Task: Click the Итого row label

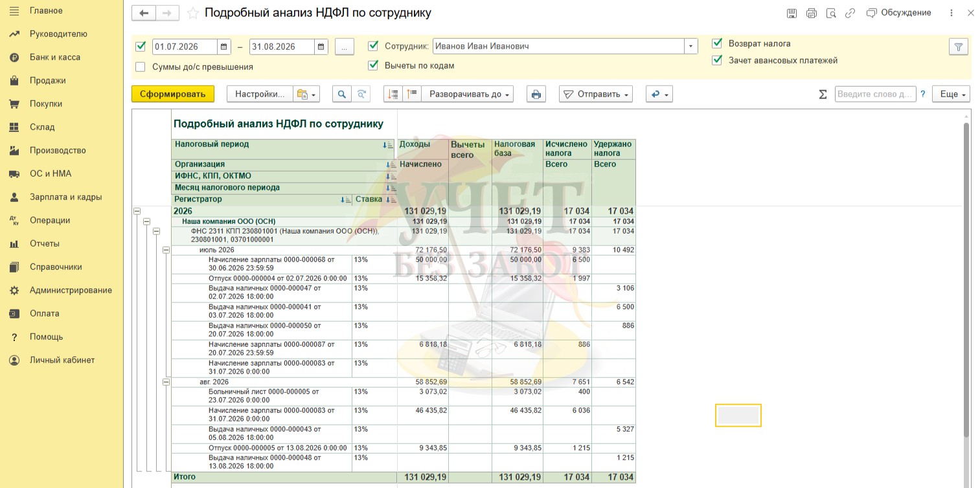Action: click(x=185, y=477)
